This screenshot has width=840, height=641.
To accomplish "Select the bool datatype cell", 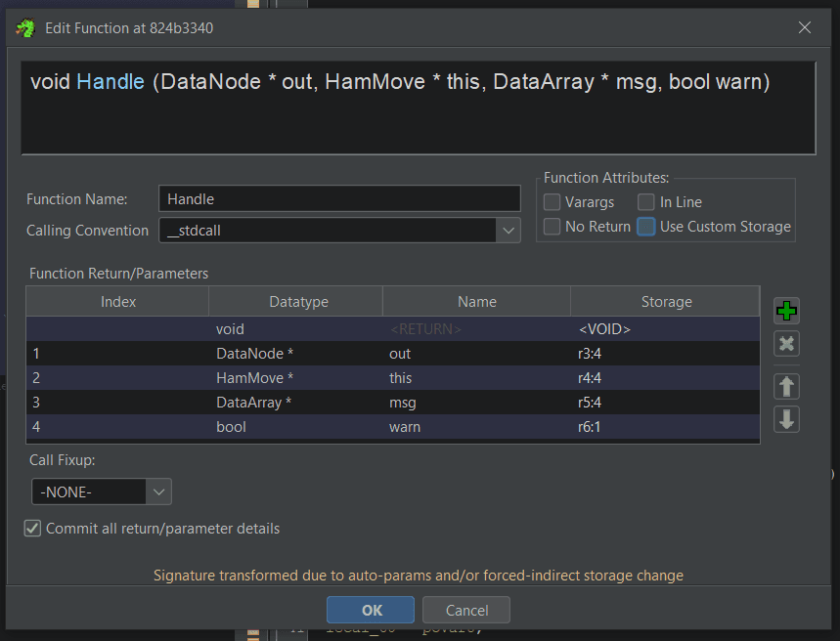I will pos(295,427).
